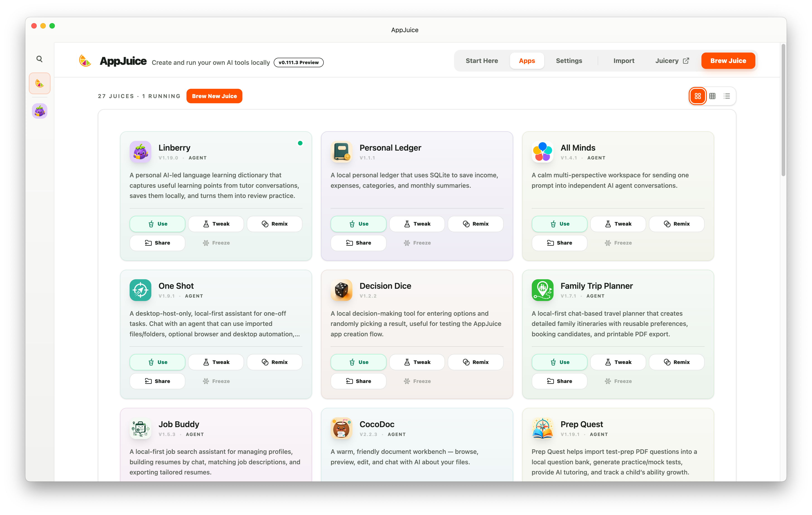This screenshot has width=812, height=515.
Task: Click the Linberry app icon
Action: (x=140, y=152)
